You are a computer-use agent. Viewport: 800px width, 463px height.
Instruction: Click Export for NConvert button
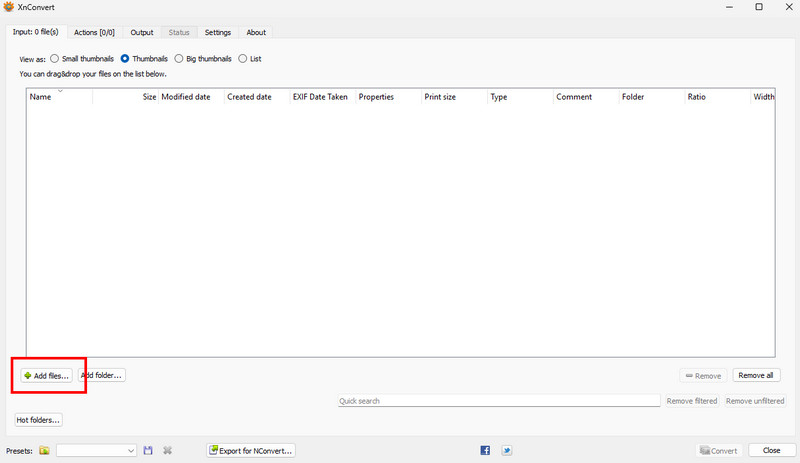click(251, 451)
